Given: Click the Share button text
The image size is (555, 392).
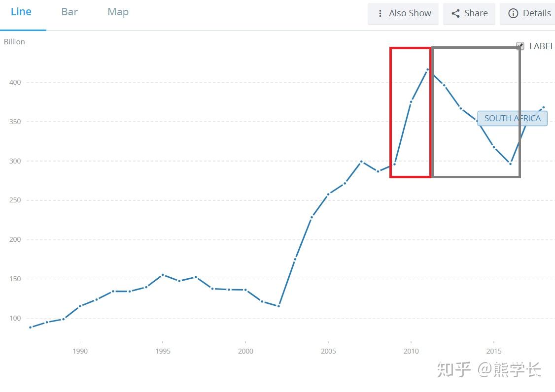Looking at the screenshot, I should pos(476,13).
